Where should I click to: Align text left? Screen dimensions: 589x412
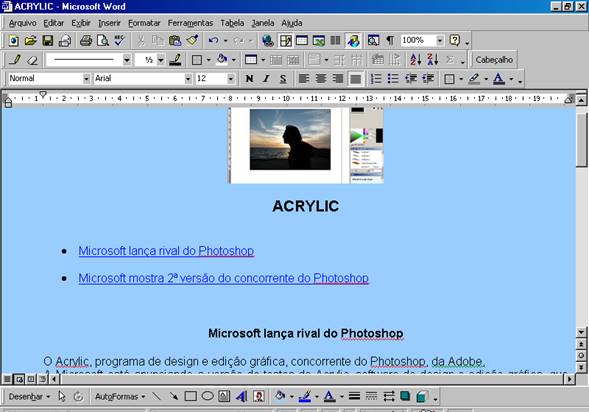coord(304,78)
